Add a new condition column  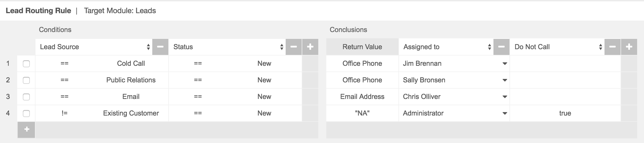(x=310, y=47)
